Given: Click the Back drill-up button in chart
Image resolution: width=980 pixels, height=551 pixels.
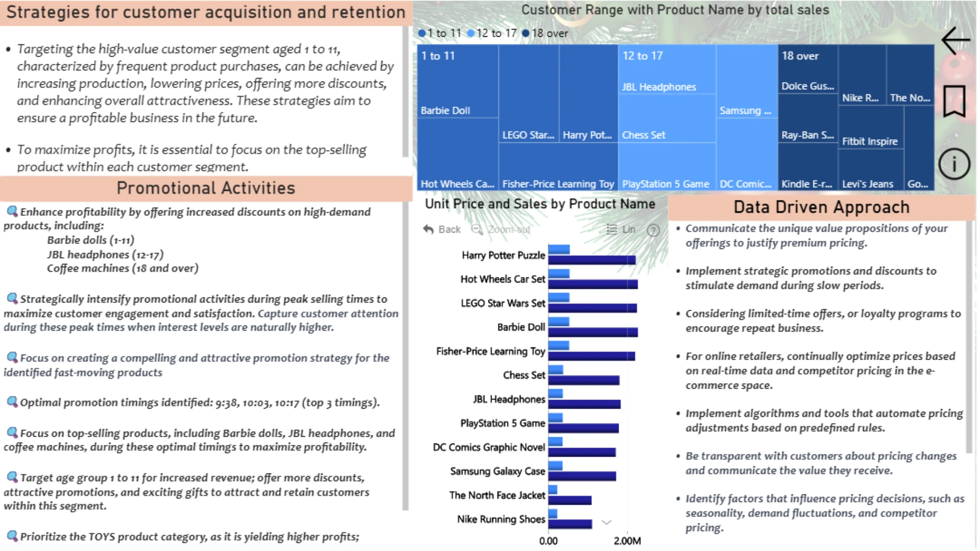Looking at the screenshot, I should [442, 230].
